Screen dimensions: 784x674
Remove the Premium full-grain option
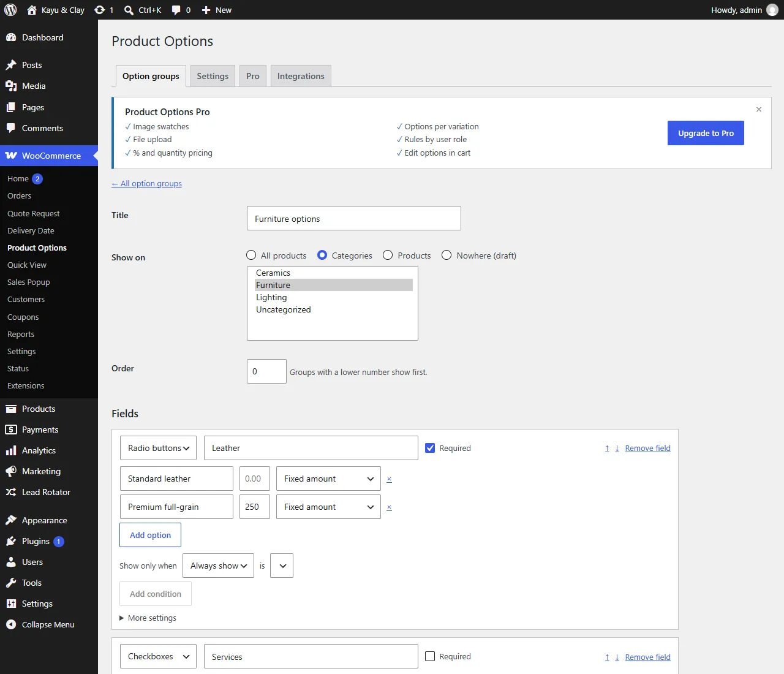(x=389, y=507)
